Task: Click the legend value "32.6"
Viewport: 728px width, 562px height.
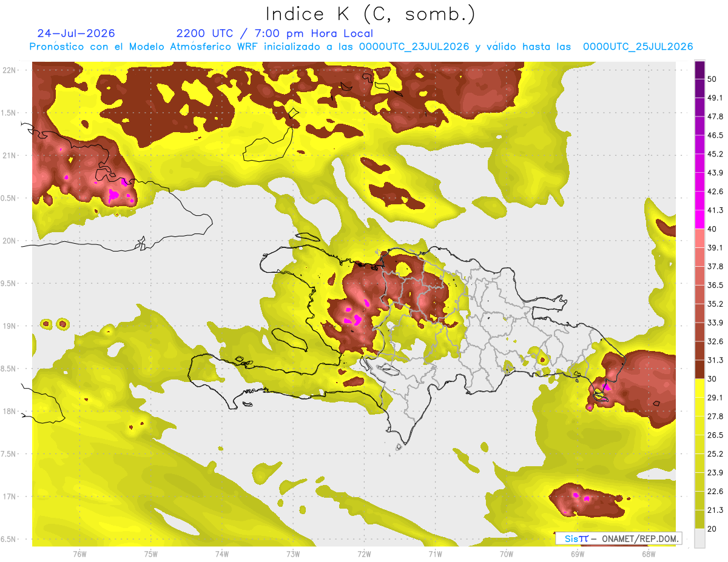Action: [716, 341]
